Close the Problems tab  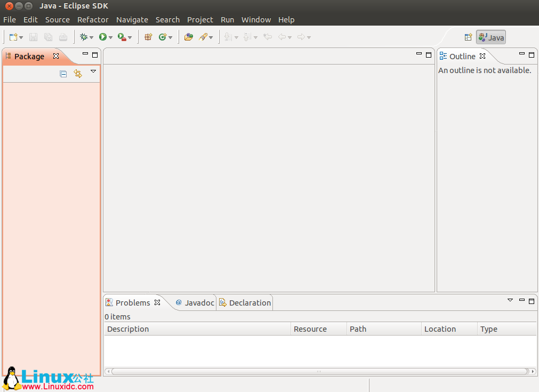click(x=157, y=302)
